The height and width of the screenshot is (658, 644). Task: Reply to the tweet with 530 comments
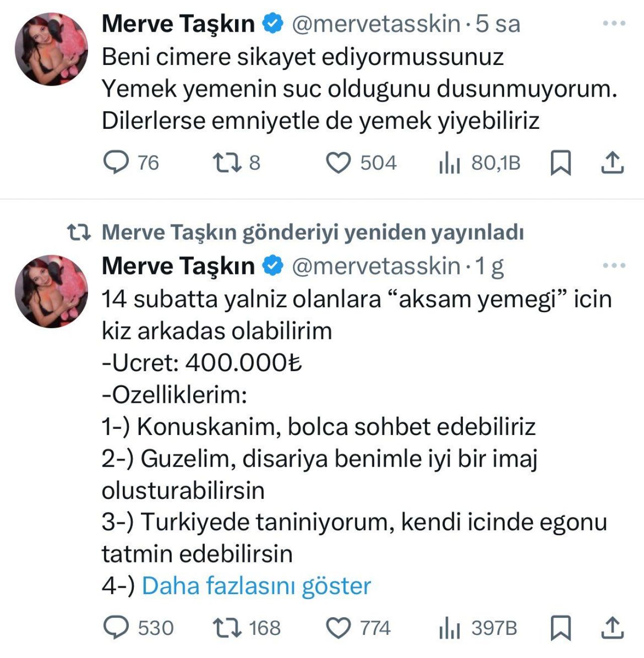click(x=116, y=628)
